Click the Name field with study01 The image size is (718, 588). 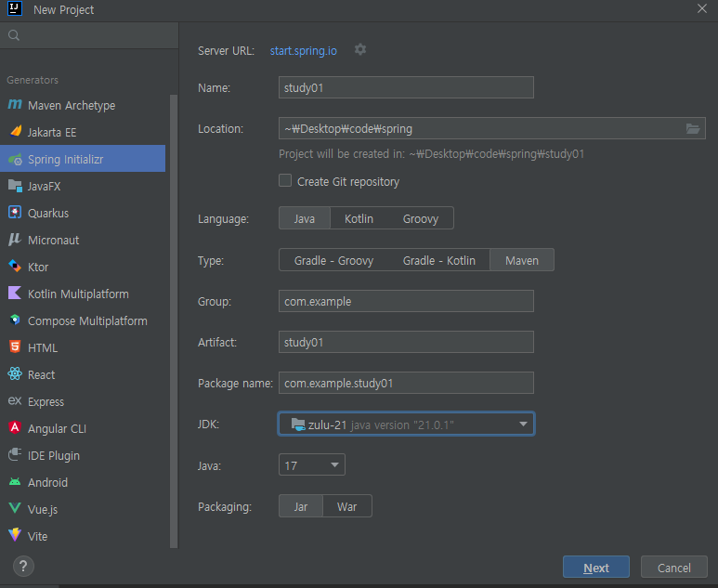click(x=406, y=87)
